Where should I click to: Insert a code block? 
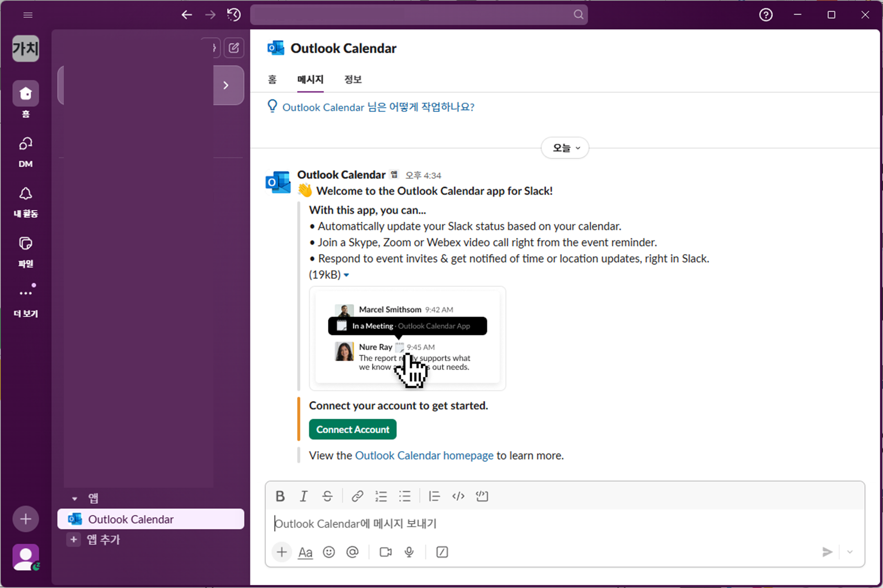click(x=482, y=496)
